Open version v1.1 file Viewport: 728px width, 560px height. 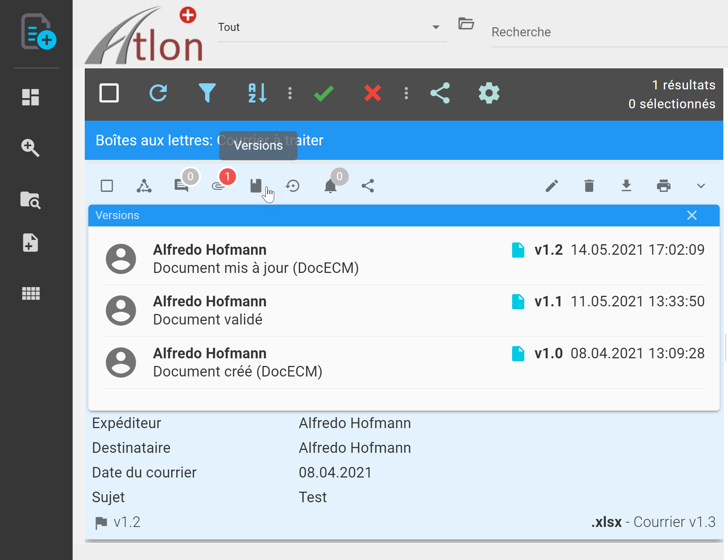point(518,302)
